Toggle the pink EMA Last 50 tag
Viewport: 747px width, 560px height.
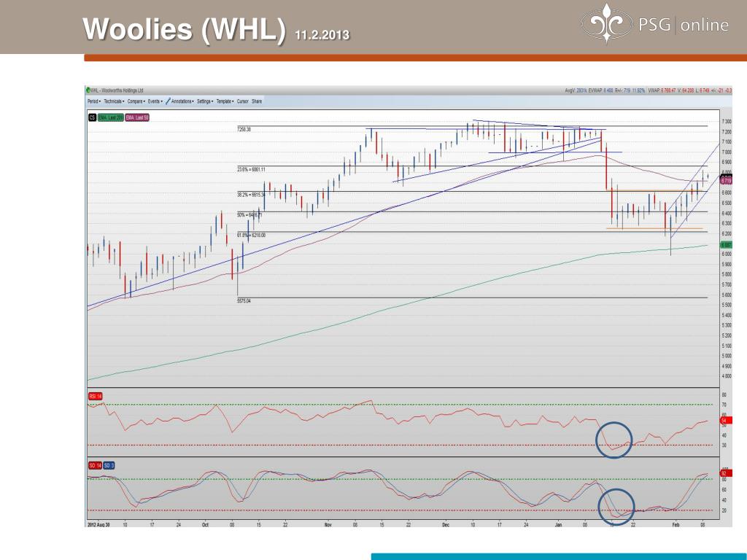[x=137, y=117]
